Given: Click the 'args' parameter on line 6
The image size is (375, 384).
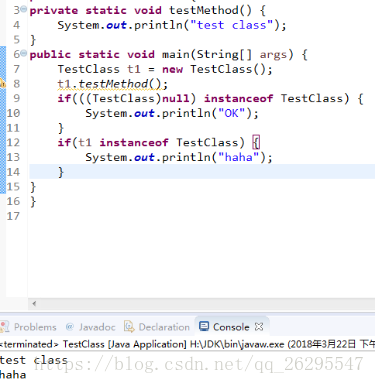Looking at the screenshot, I should [273, 55].
